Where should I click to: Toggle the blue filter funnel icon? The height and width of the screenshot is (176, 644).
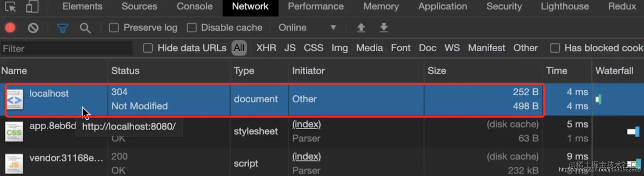(x=63, y=28)
